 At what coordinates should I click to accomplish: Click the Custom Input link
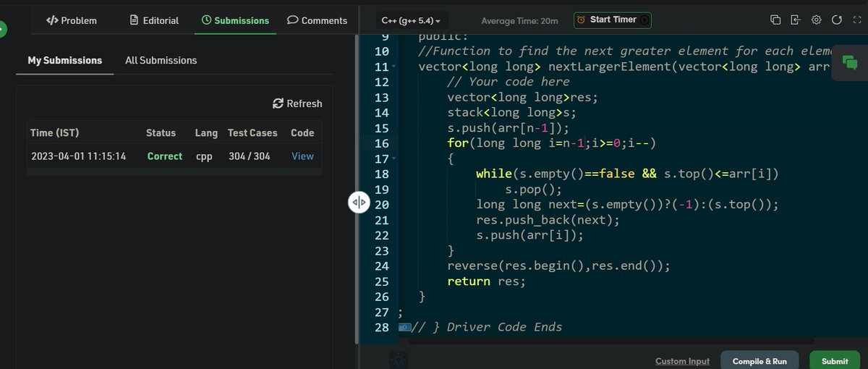(682, 361)
